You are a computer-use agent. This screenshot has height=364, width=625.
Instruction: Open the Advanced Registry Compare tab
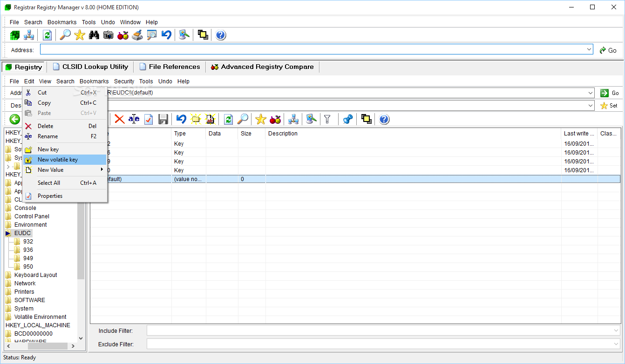[263, 67]
